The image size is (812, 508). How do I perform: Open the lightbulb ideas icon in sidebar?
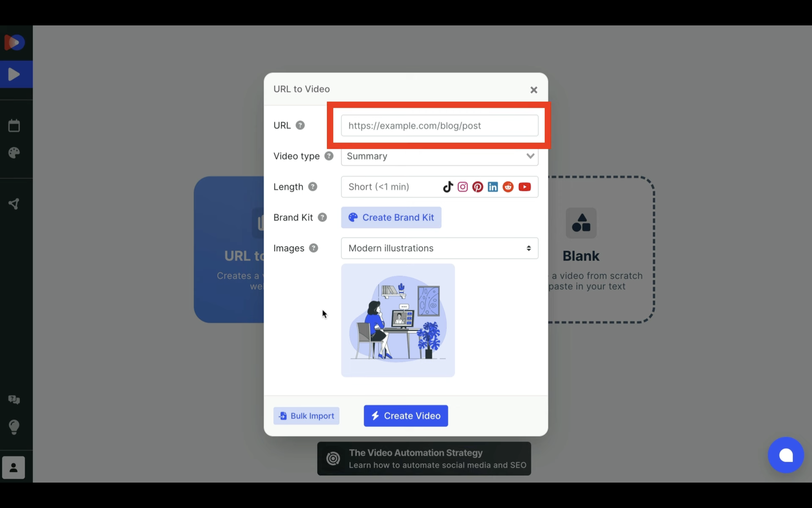coord(14,427)
